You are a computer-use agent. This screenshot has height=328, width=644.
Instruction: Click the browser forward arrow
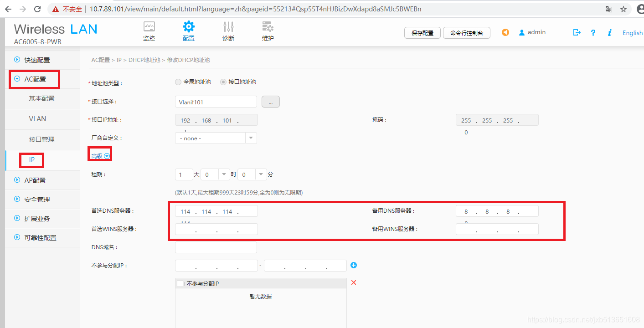click(x=23, y=9)
